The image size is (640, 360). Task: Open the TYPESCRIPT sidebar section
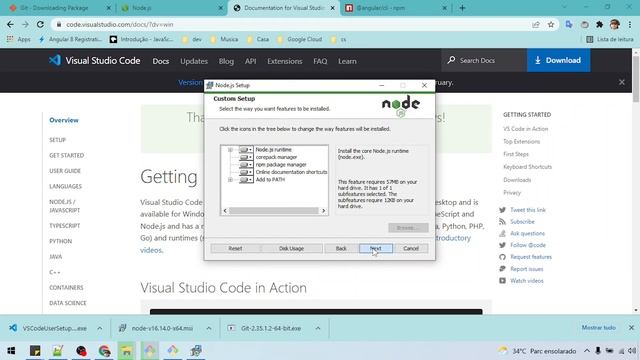click(x=64, y=226)
